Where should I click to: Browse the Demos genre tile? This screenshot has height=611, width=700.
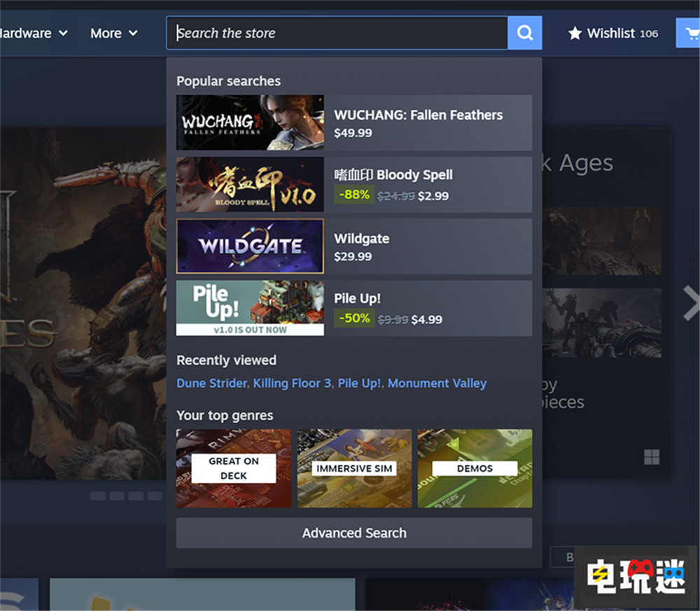475,468
